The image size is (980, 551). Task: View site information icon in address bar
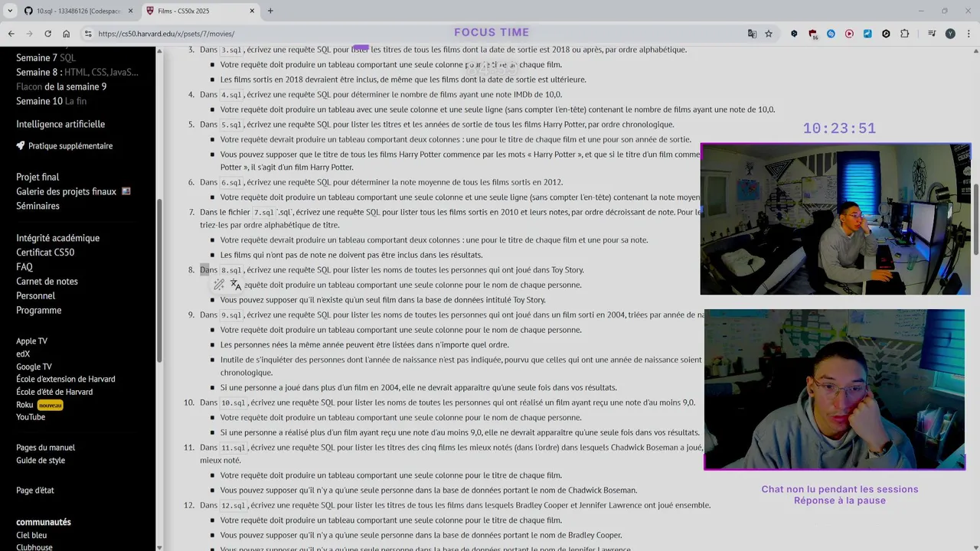coord(88,34)
